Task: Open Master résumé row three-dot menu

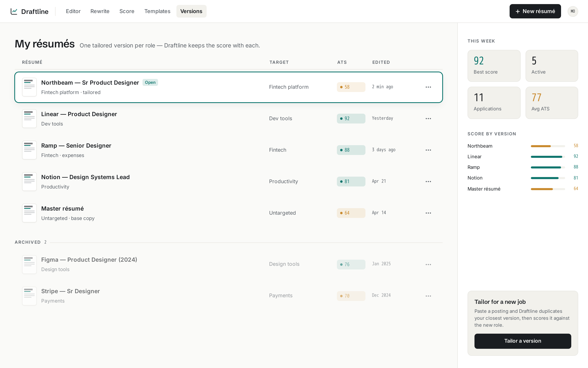Action: (428, 213)
